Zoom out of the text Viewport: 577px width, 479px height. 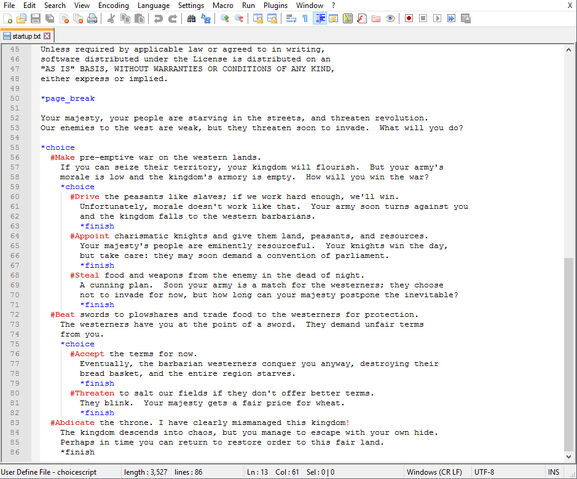point(238,18)
